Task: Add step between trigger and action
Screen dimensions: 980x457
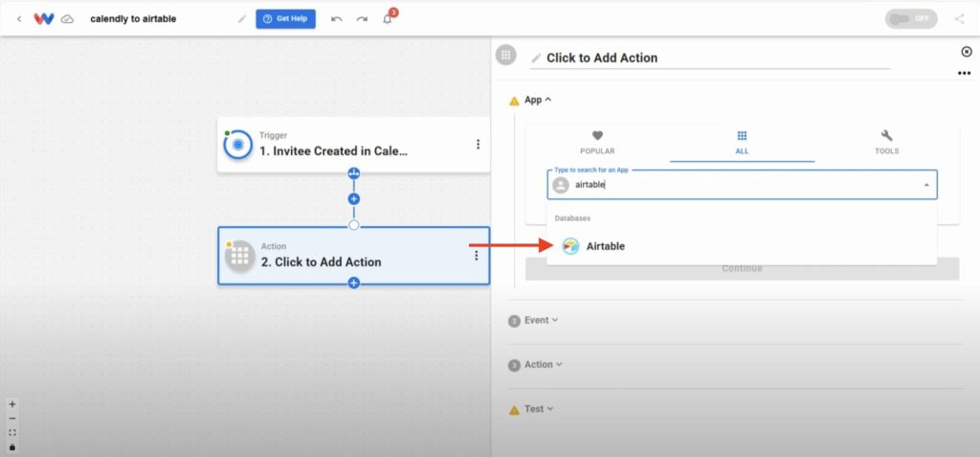Action: click(x=354, y=199)
